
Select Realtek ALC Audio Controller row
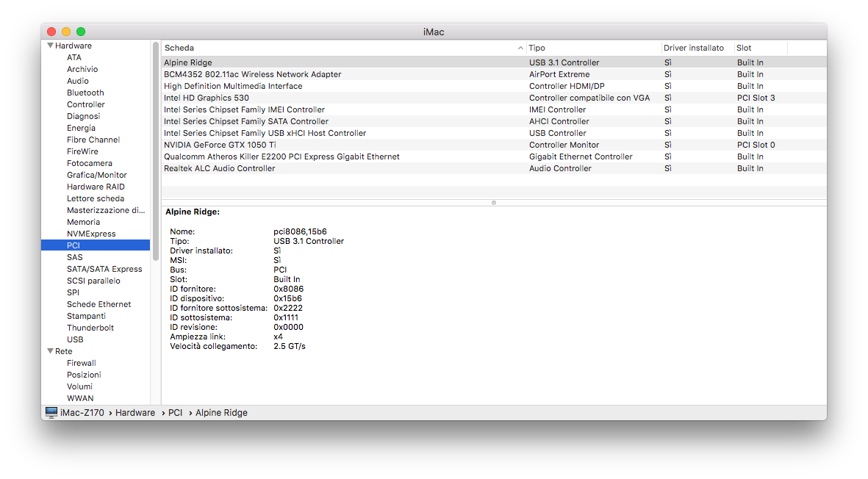(x=494, y=168)
